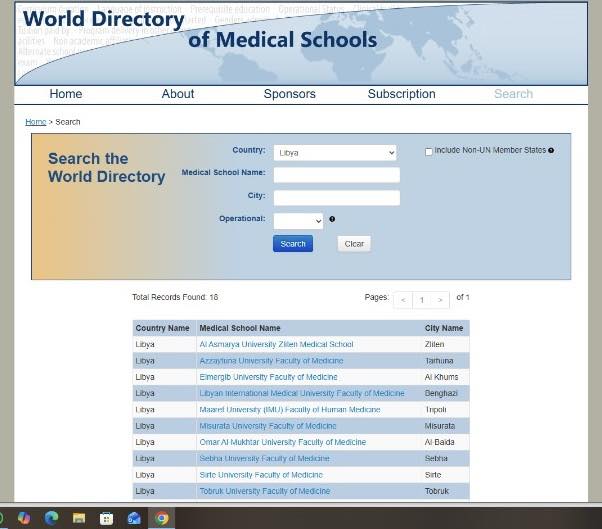Open Outlook mail icon in taskbar
This screenshot has width=602, height=529.
point(134,518)
